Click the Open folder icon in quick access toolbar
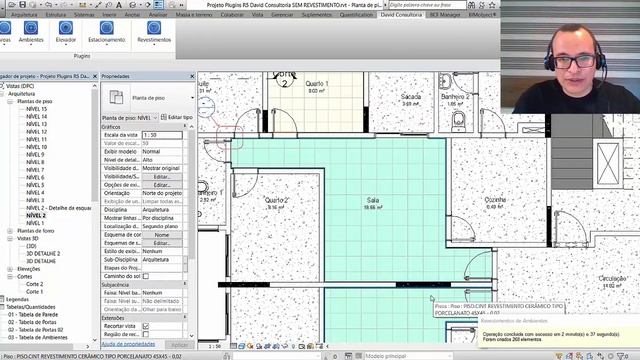This screenshot has width=640, height=360. pos(12,5)
